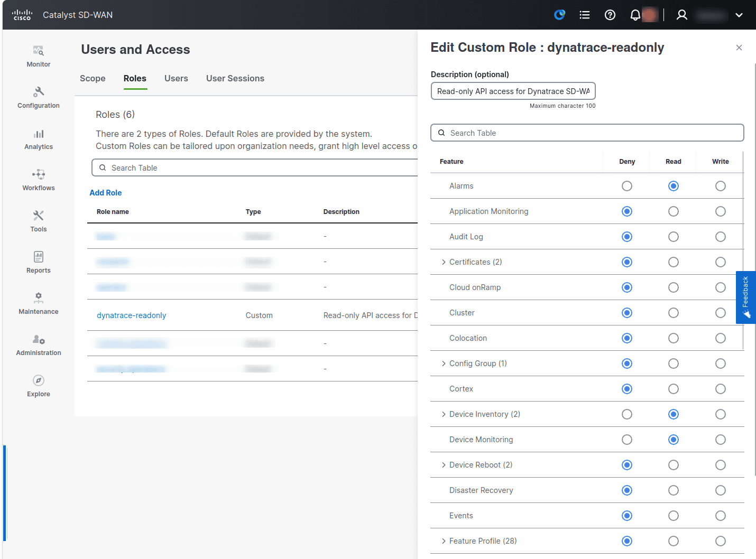
Task: Set Device Monitoring to Deny
Action: point(627,440)
